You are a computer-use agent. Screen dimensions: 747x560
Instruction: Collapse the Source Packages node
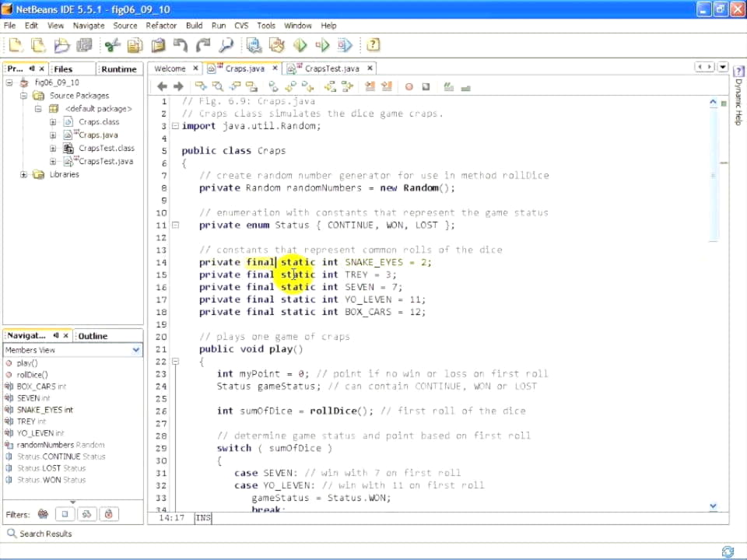coord(23,96)
